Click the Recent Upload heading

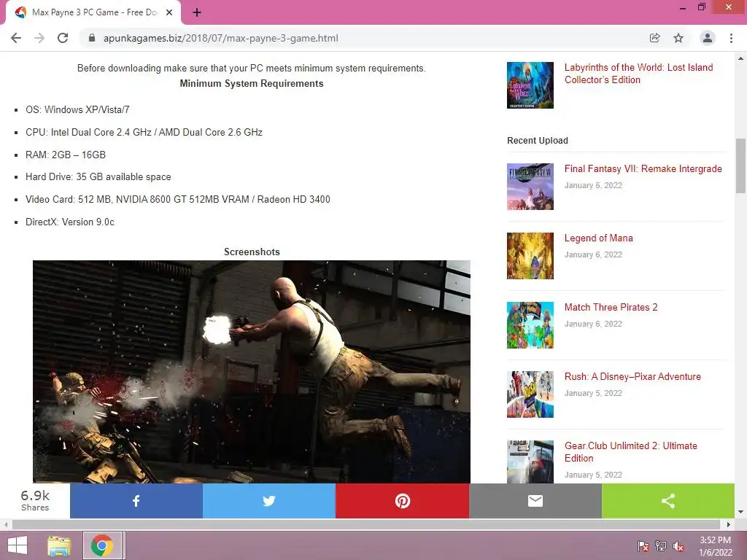538,141
